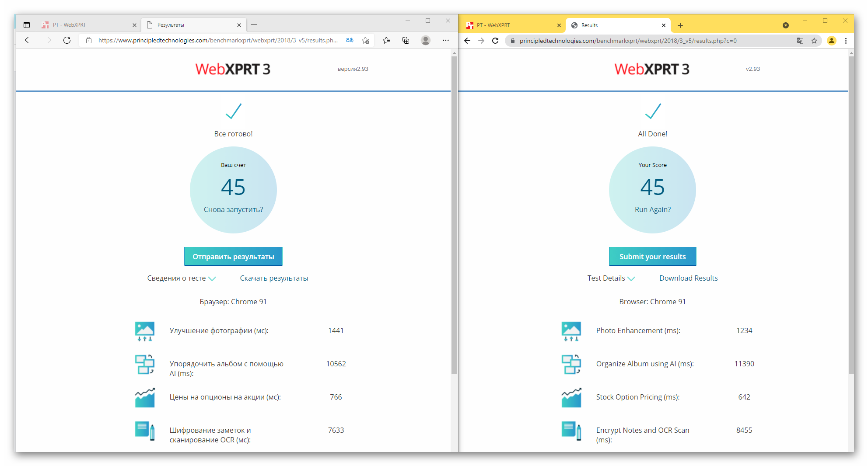Expand the Test Details section
Viewport: 868px width, 466px height.
pyautogui.click(x=611, y=278)
